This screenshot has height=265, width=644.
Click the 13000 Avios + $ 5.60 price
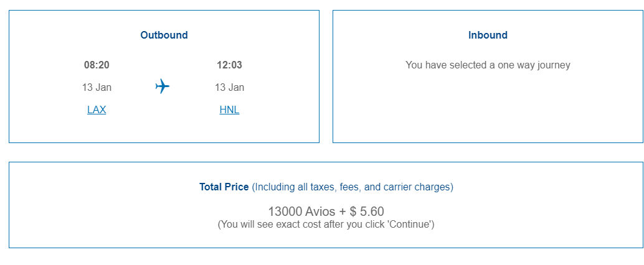pyautogui.click(x=326, y=212)
